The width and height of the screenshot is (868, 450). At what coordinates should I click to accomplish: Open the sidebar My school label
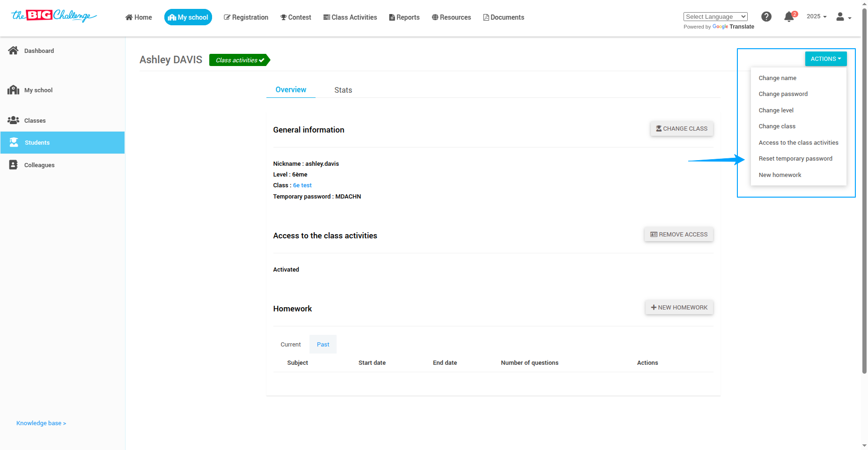click(38, 90)
